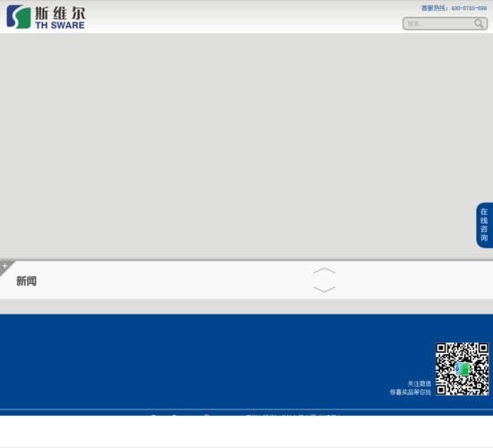This screenshot has height=448, width=493.
Task: Open the 新闻 news section heading
Action: [26, 280]
